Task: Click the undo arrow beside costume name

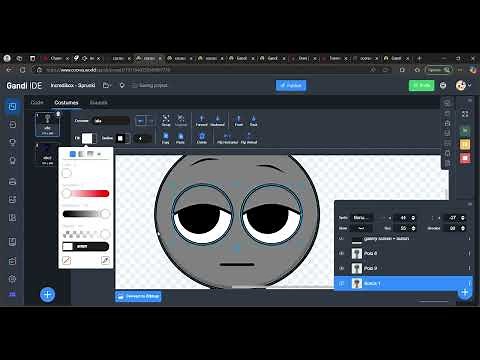Action: (x=140, y=121)
